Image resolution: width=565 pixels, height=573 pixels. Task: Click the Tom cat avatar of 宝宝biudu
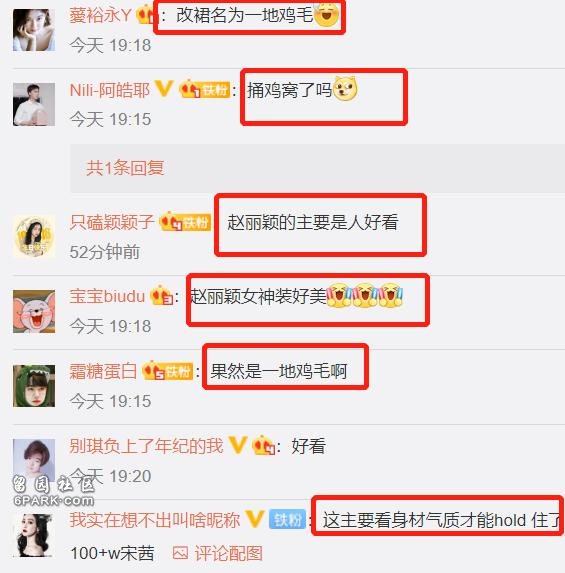pos(34,311)
